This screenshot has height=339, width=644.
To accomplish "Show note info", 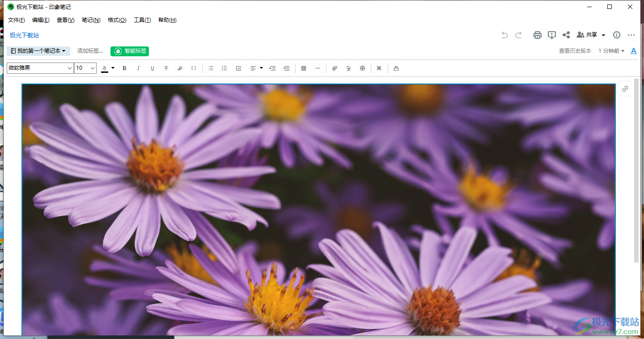I will [x=617, y=35].
